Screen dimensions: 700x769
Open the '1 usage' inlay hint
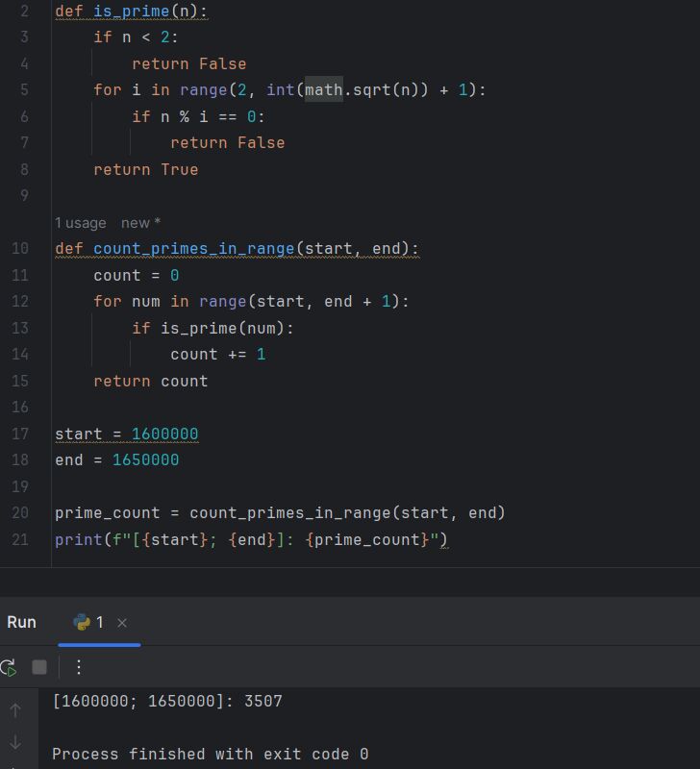(81, 223)
